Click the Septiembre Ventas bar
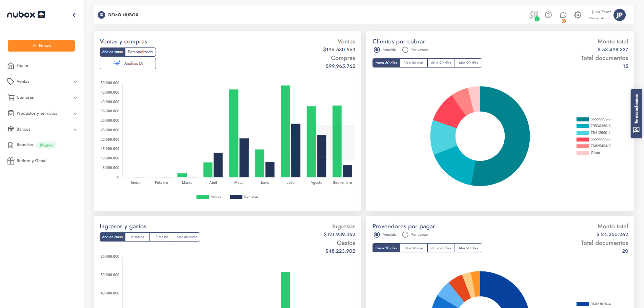Viewport: 644px width, 308px height. pos(337,141)
